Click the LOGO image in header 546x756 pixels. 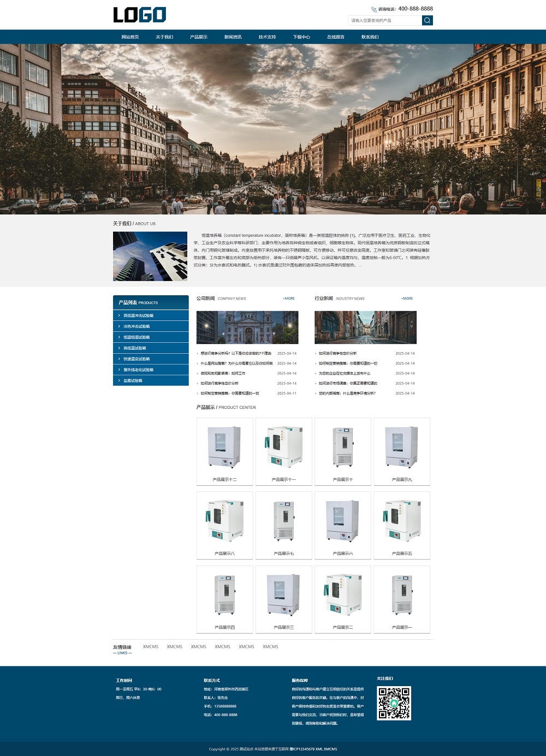pos(139,15)
